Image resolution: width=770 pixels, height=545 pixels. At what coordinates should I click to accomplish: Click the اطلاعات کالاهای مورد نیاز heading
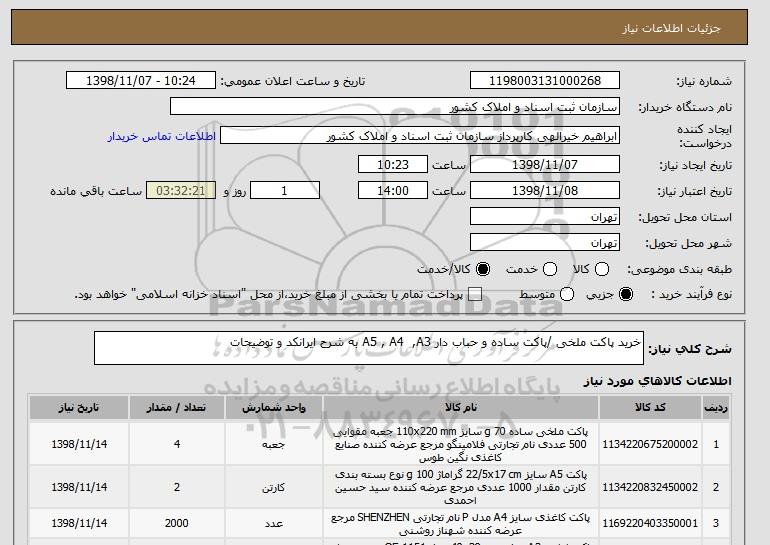click(x=657, y=381)
